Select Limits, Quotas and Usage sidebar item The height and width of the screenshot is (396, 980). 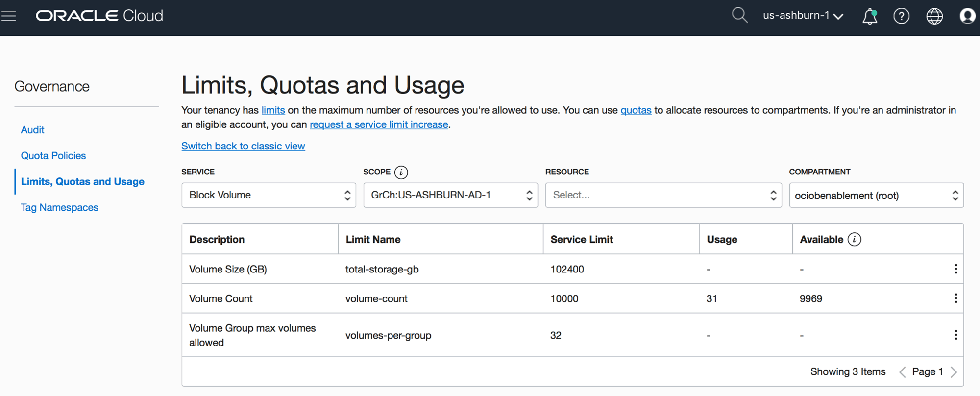(x=82, y=182)
